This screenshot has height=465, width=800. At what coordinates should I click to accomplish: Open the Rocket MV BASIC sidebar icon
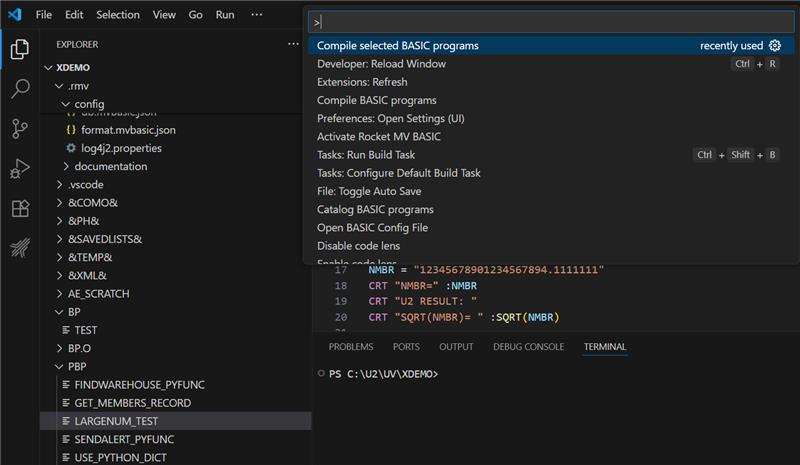click(x=19, y=248)
